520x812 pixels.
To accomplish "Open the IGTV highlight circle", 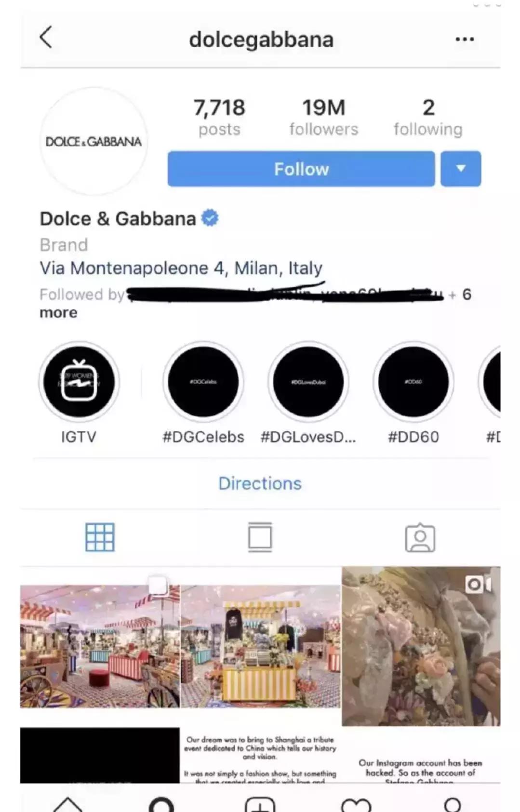I will click(79, 382).
